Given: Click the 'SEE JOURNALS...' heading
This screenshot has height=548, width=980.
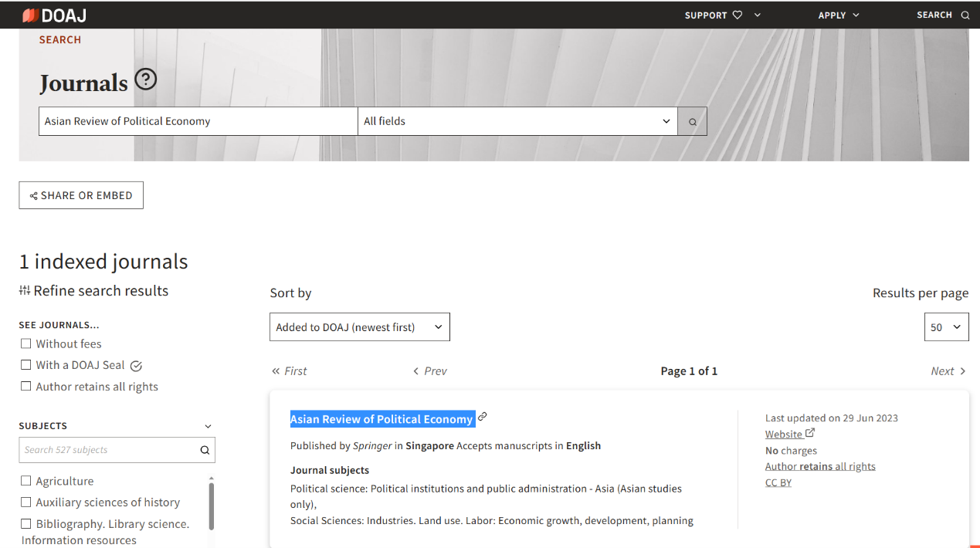Looking at the screenshot, I should pos(59,325).
